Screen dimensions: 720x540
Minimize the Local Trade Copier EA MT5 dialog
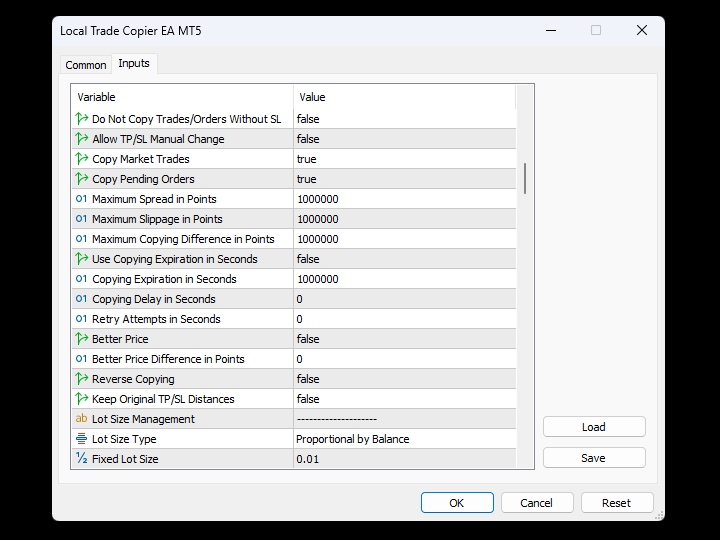tap(551, 30)
